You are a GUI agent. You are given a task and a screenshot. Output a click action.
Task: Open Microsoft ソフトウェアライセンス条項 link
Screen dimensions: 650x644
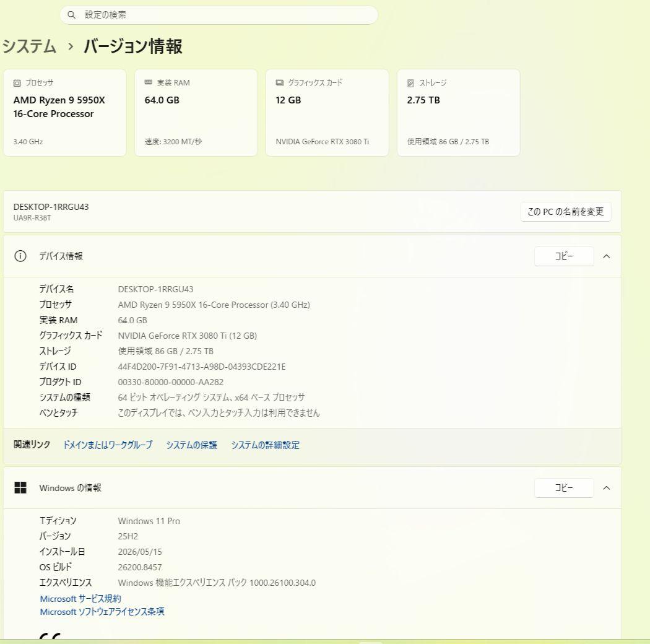[102, 612]
